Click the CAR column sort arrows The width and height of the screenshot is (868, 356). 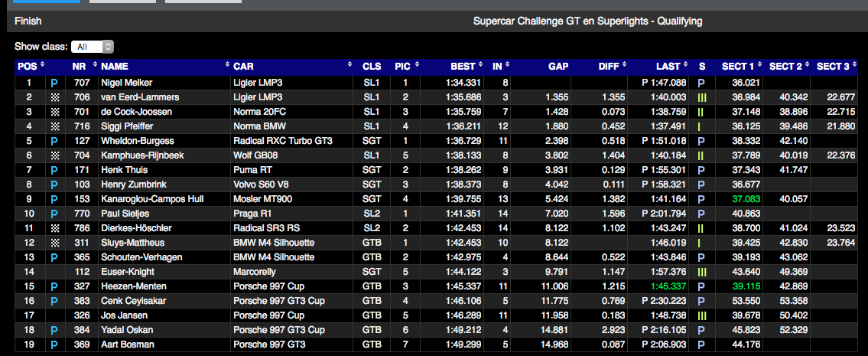[x=349, y=67]
